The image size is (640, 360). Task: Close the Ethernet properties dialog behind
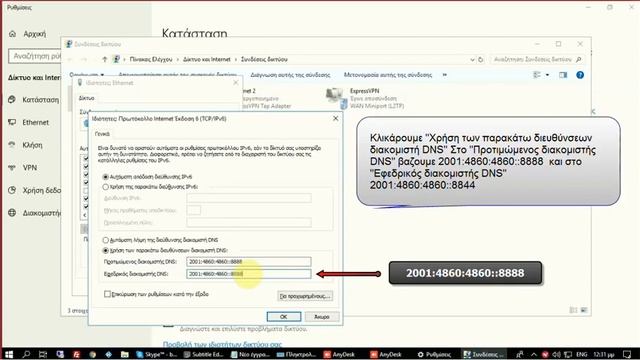(236, 83)
